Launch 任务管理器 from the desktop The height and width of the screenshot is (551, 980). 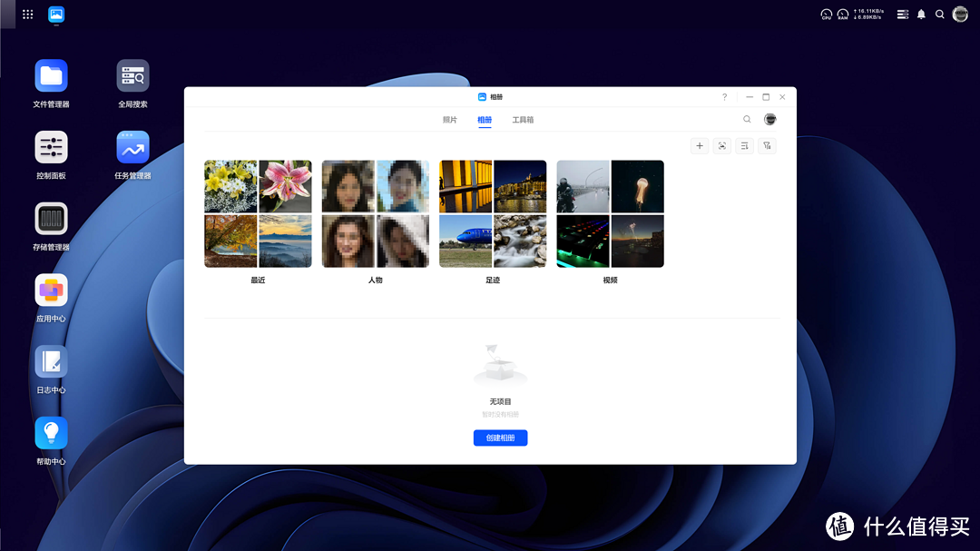click(132, 147)
